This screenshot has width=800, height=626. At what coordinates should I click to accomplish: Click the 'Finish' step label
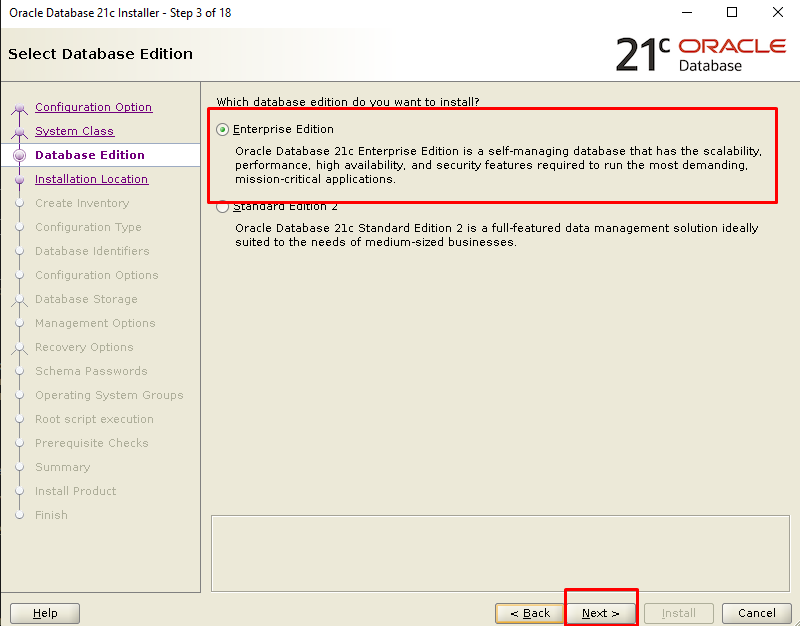click(x=51, y=515)
